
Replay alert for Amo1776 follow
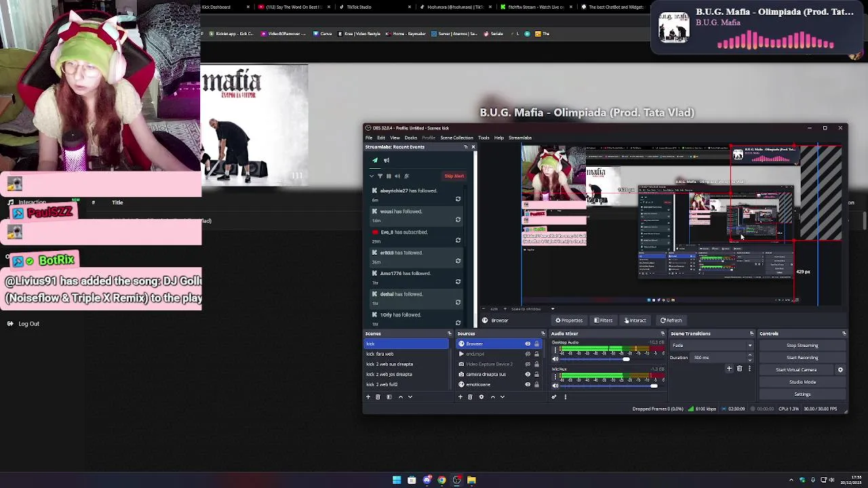(x=458, y=282)
